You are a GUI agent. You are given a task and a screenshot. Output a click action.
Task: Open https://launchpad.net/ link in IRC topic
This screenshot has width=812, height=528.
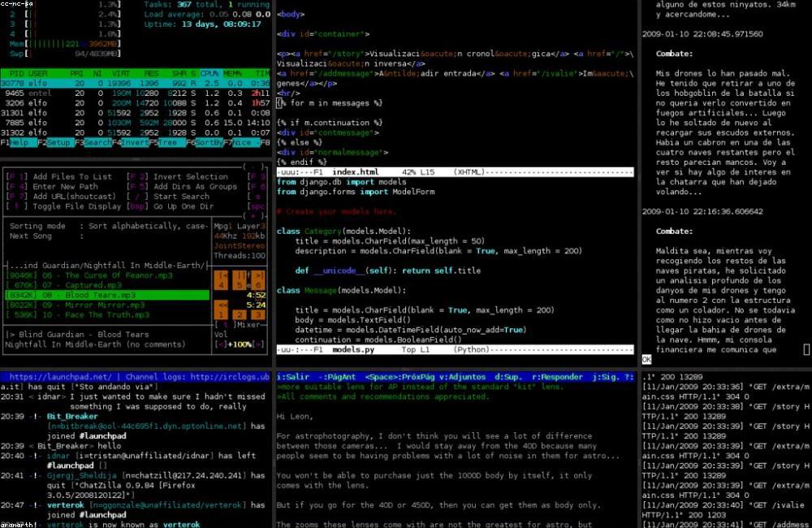coord(61,377)
